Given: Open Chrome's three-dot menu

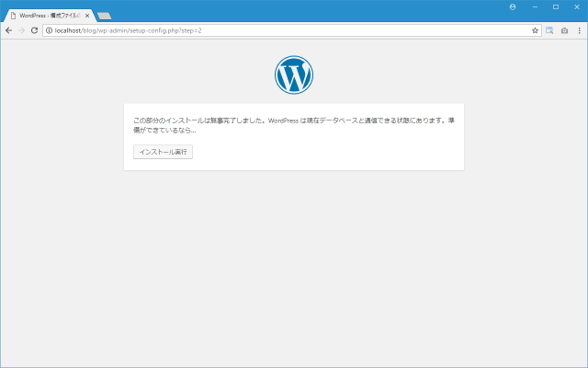Looking at the screenshot, I should pos(580,30).
